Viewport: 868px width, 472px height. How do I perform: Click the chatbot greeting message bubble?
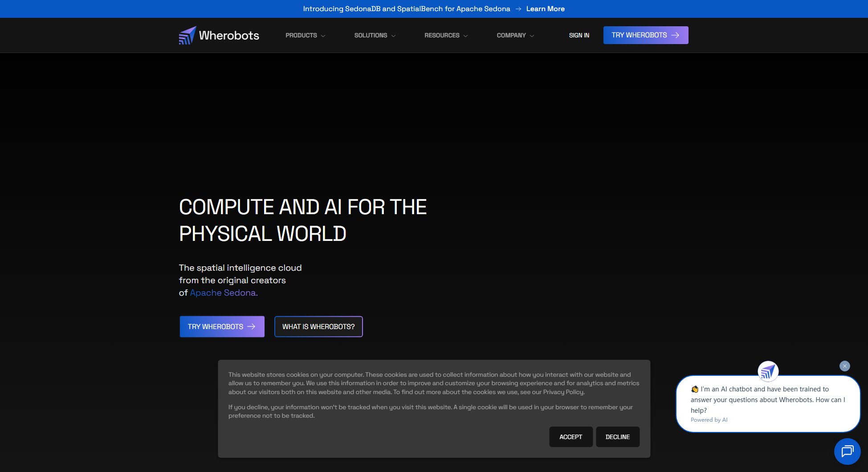click(768, 404)
